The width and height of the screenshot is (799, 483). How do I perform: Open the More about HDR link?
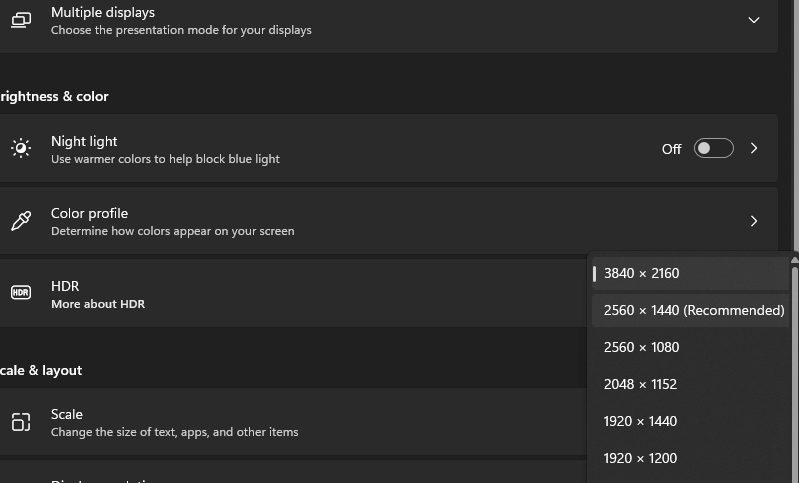98,304
